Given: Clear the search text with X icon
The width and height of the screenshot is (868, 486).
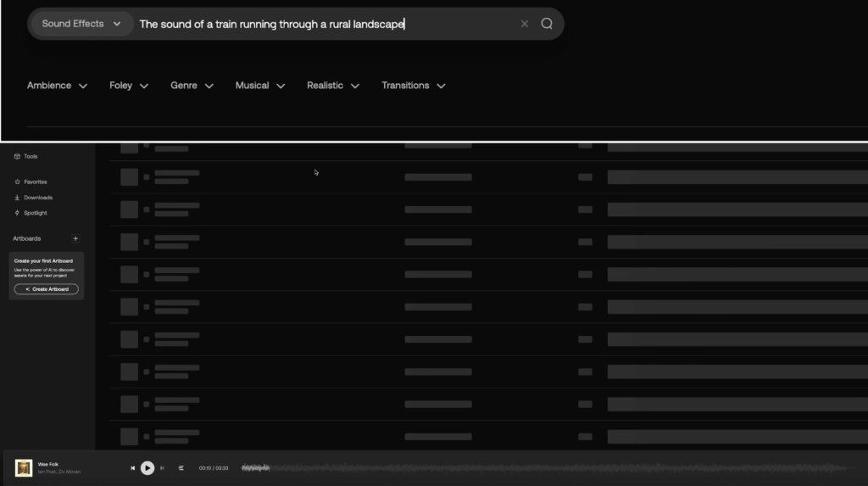Looking at the screenshot, I should 525,24.
